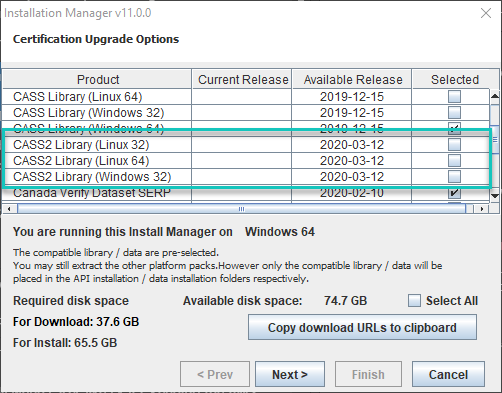Viewport: 502px width, 393px height.
Task: Click vertical scrollbar up arrow
Action: 495,96
